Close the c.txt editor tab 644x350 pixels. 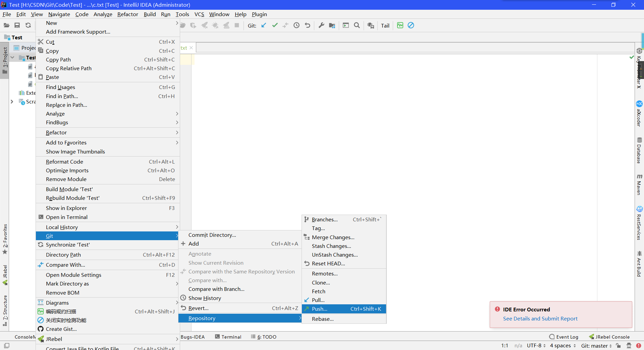[x=191, y=48]
